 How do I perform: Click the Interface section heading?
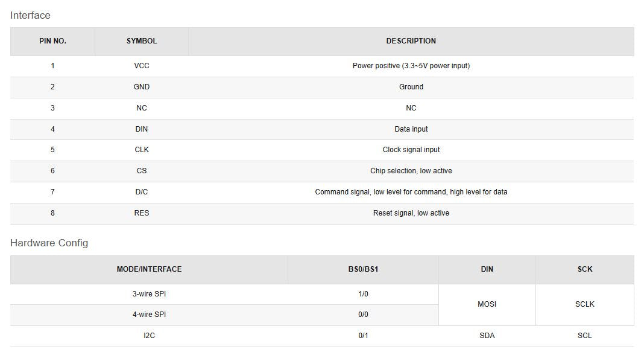point(30,16)
